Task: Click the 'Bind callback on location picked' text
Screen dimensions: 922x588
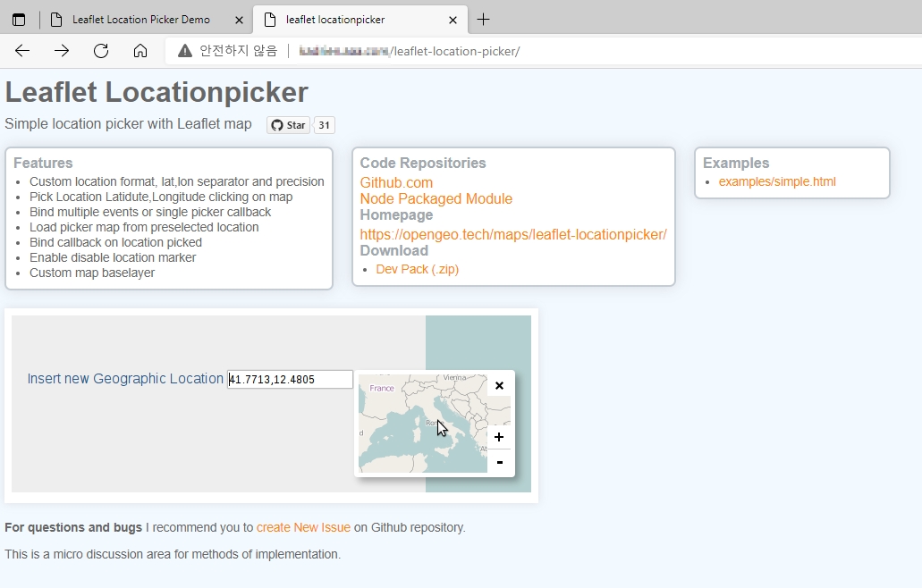Action: tap(116, 242)
